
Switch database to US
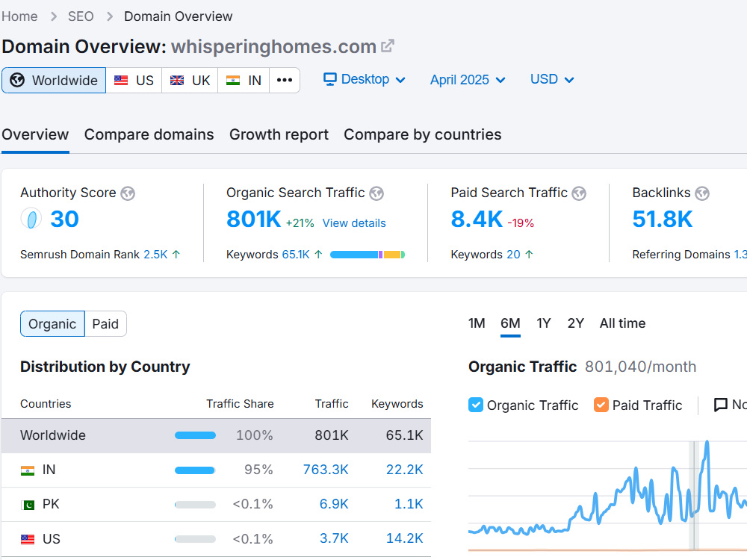[134, 80]
